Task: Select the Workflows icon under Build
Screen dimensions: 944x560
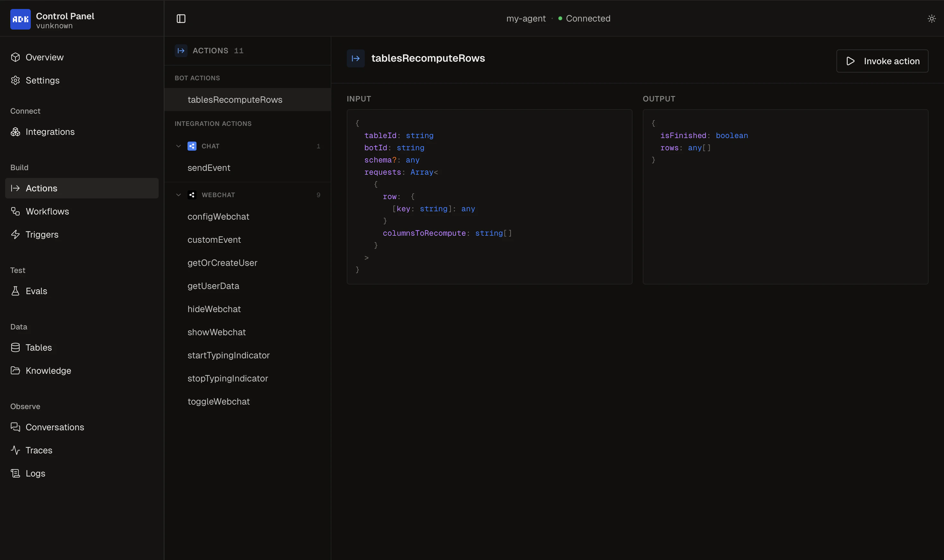Action: 15,211
